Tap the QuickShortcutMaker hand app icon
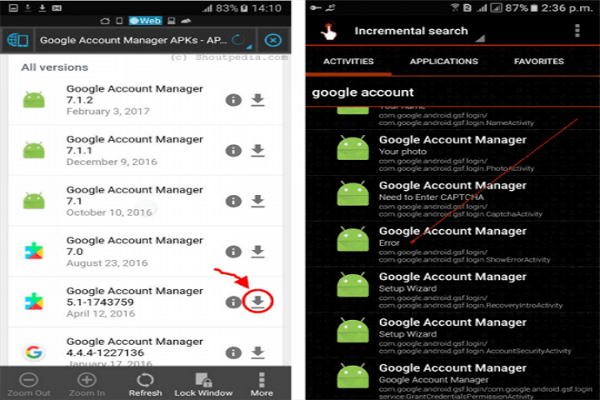Image resolution: width=600 pixels, height=400 pixels. (329, 31)
